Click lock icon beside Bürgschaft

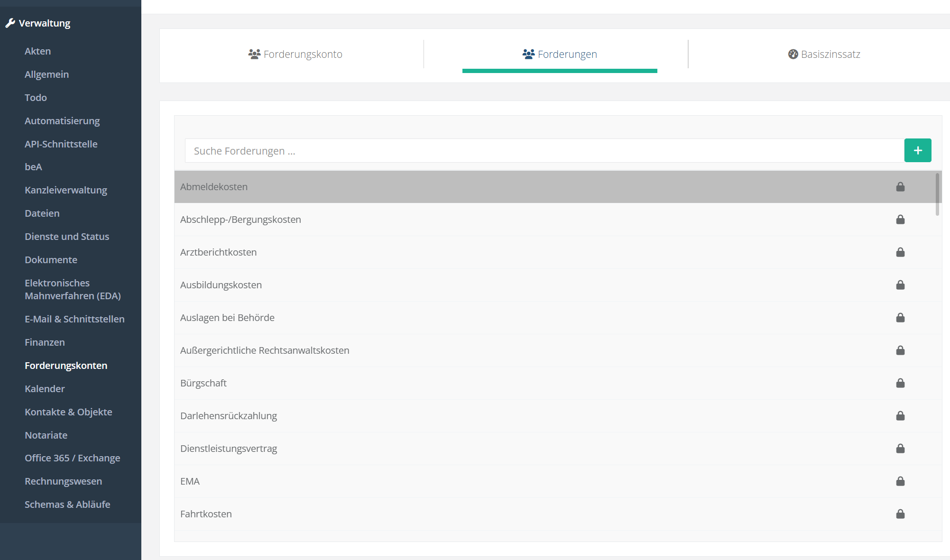900,383
